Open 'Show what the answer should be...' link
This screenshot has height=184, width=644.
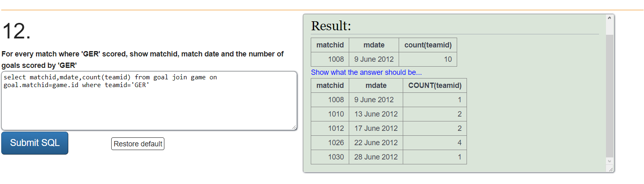pos(366,72)
